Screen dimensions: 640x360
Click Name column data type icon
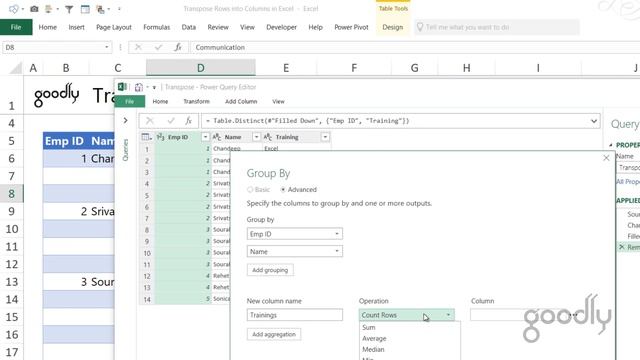pos(217,137)
